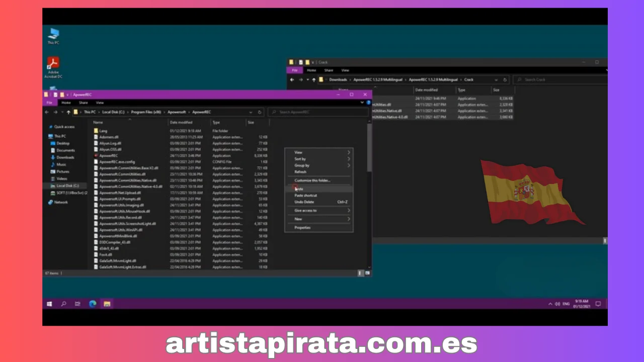Screen dimensions: 644x362
Task: Go up one folder in ApowerREC window
Action: 68,112
